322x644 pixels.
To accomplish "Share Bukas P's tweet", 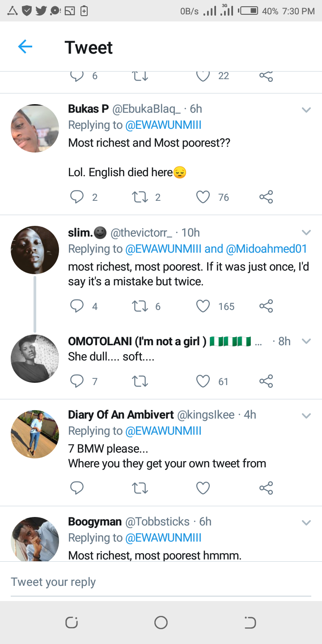I will click(266, 197).
